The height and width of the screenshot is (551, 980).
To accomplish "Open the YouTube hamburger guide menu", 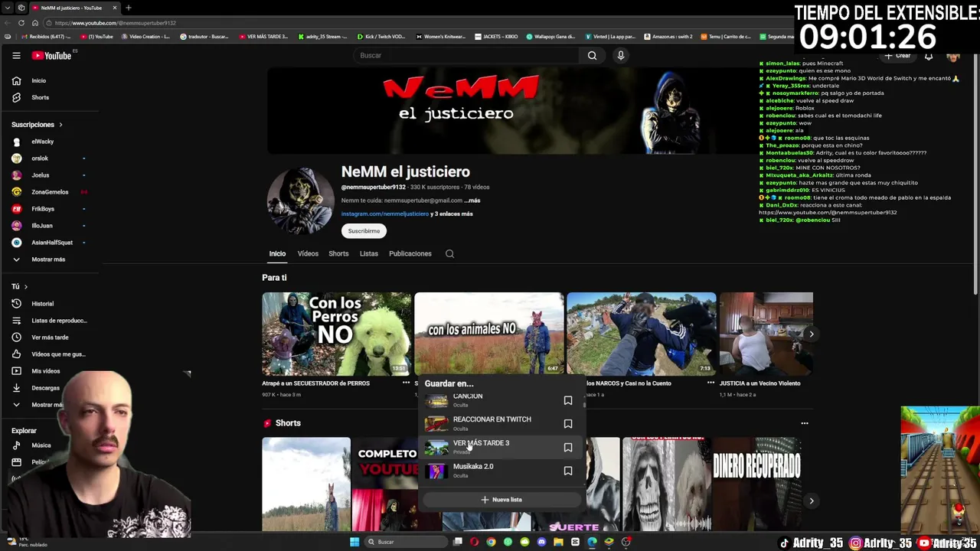I will (x=16, y=55).
